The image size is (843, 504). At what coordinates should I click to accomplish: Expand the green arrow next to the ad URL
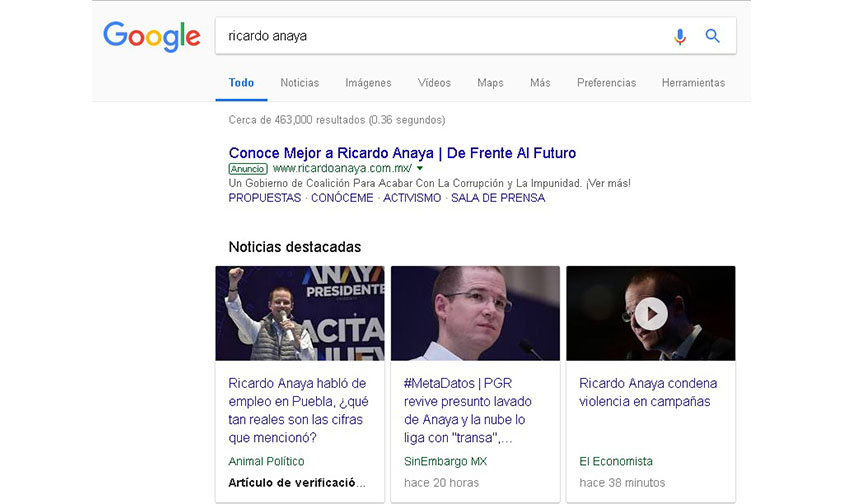click(x=420, y=168)
